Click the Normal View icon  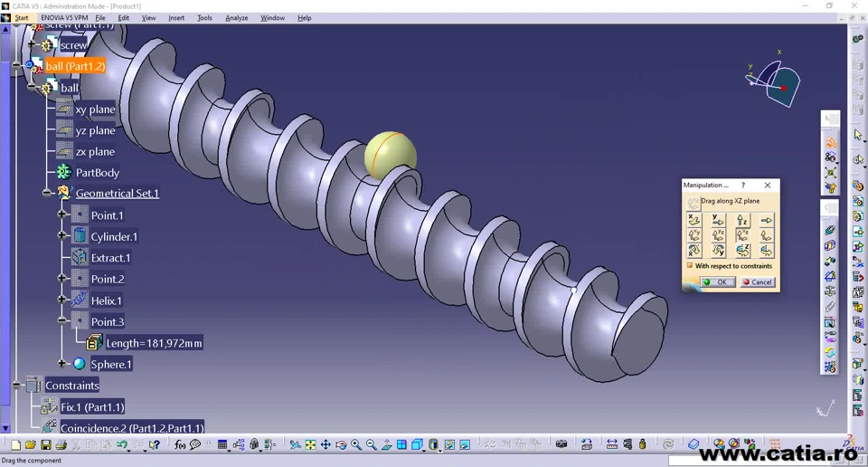[x=386, y=444]
